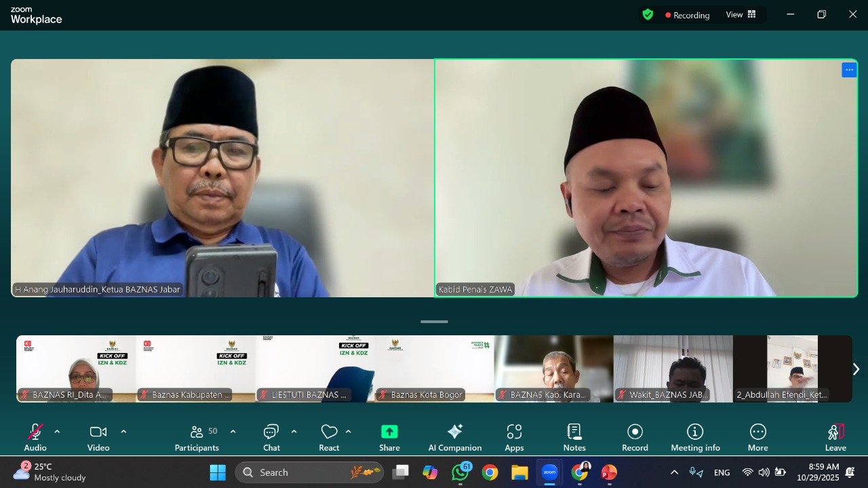Open the Chat panel
The image size is (868, 488).
pyautogui.click(x=271, y=437)
